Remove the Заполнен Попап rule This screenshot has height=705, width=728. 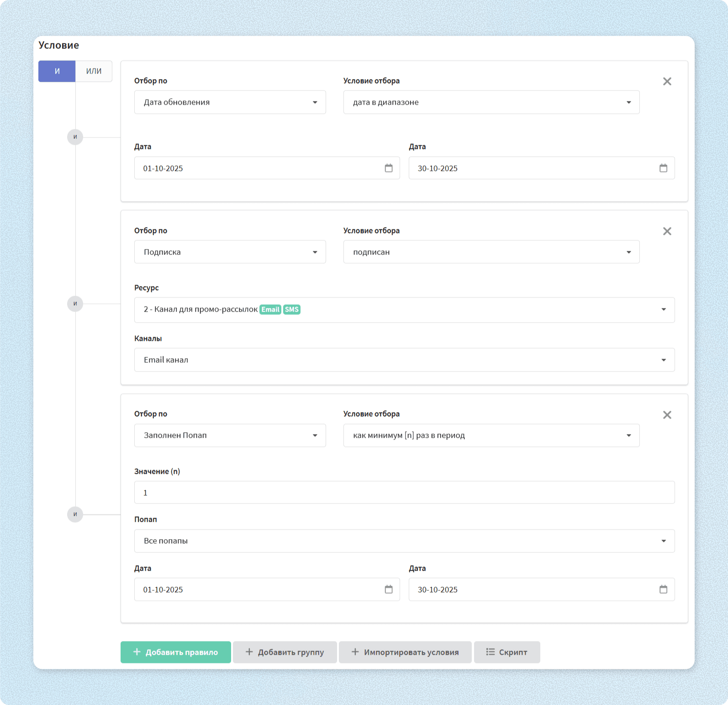tap(667, 415)
